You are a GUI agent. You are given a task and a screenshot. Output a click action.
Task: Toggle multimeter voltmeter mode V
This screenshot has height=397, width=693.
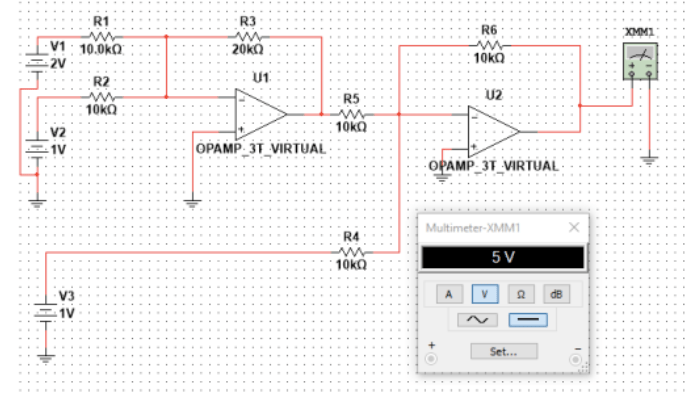click(485, 294)
